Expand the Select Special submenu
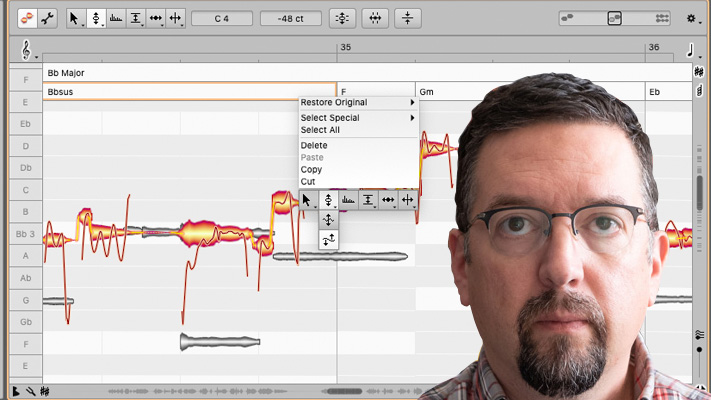 [x=357, y=118]
